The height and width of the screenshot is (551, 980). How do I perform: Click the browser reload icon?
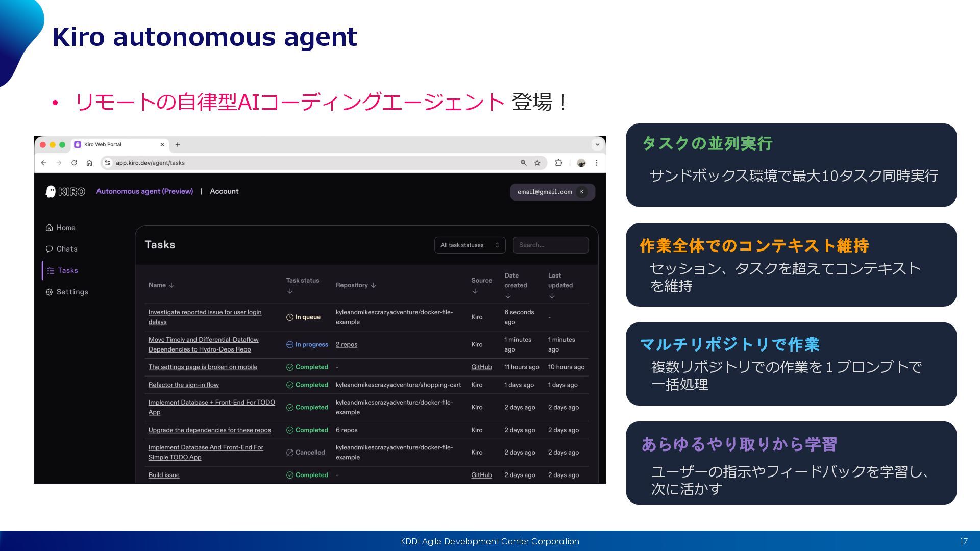tap(74, 163)
